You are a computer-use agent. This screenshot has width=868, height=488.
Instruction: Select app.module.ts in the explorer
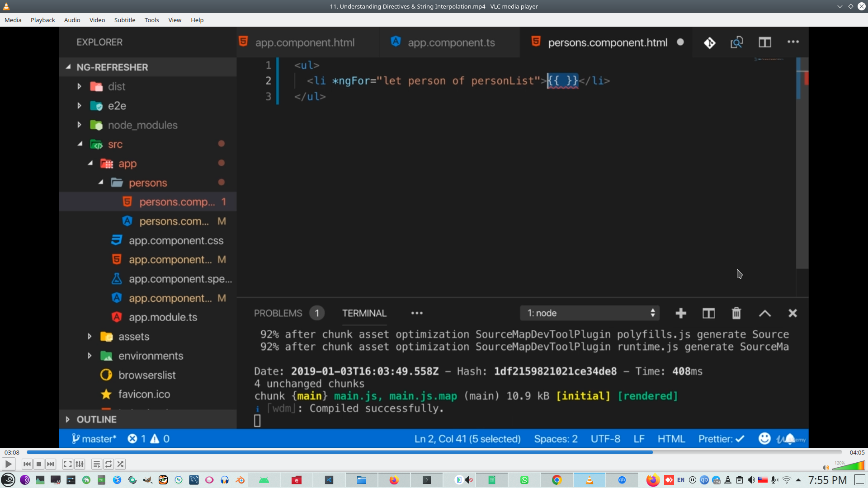pos(163,317)
